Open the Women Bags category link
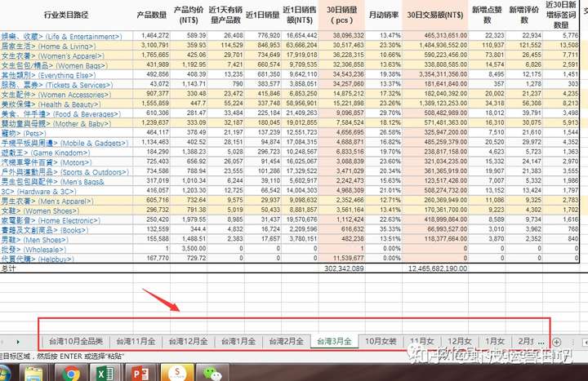Screen dimensions: 588x381 55,65
